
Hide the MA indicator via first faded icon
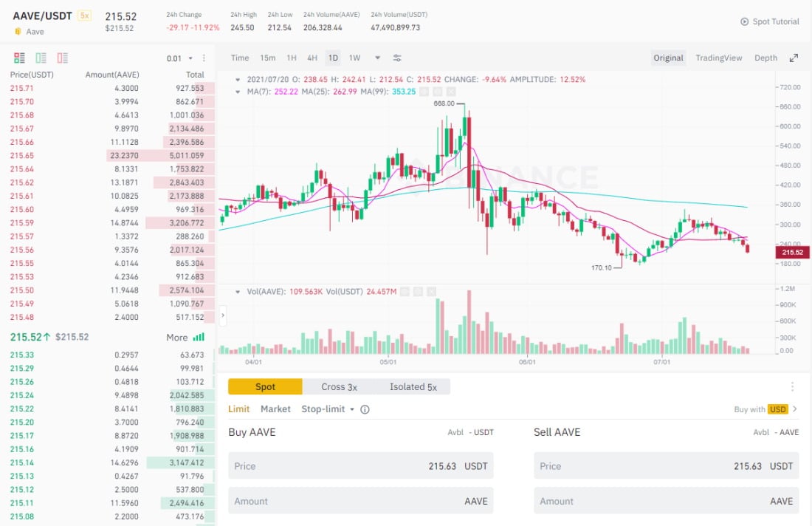coord(424,92)
